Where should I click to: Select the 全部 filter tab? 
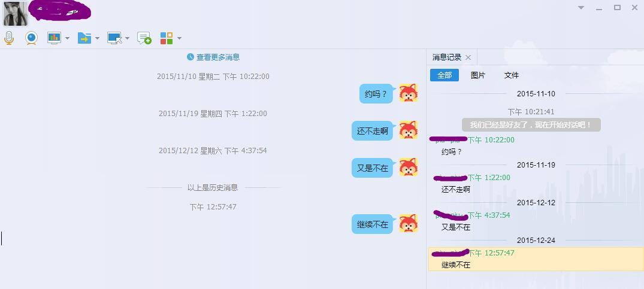[x=445, y=75]
